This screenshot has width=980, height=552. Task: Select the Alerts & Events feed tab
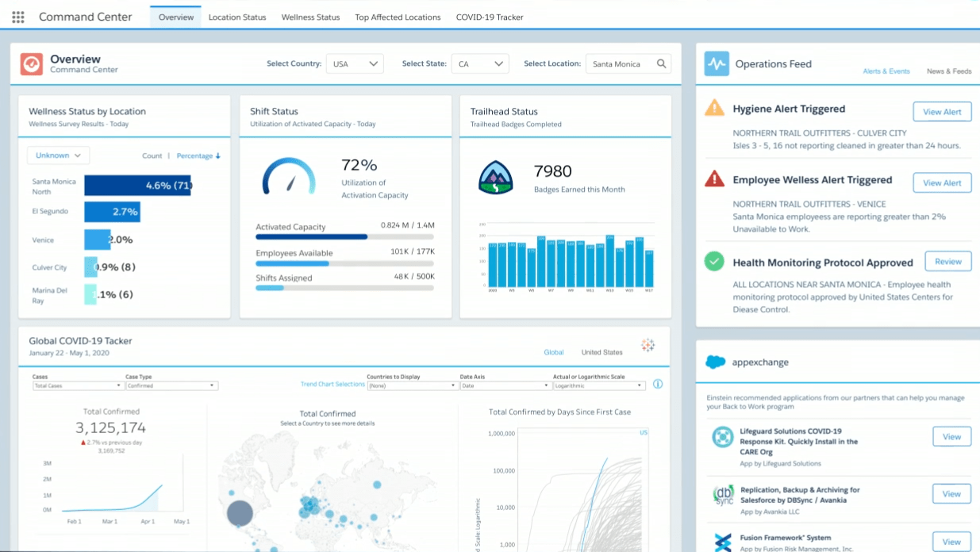pos(886,71)
